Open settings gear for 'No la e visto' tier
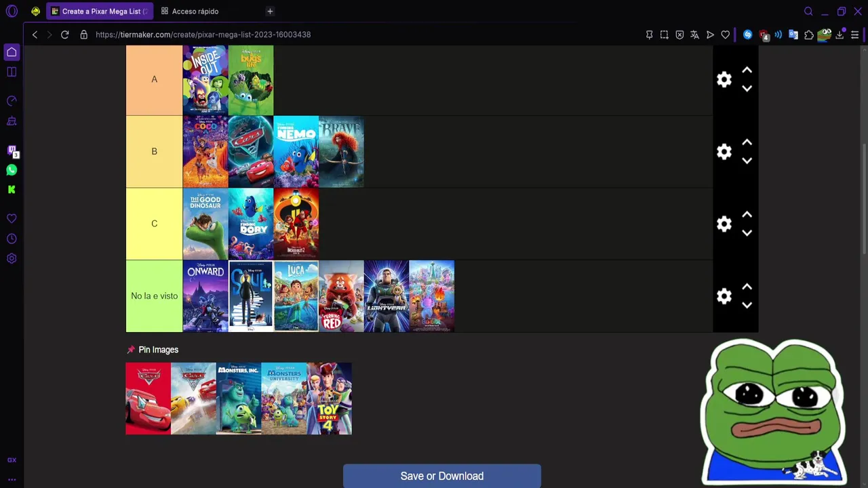The width and height of the screenshot is (868, 488). click(724, 296)
